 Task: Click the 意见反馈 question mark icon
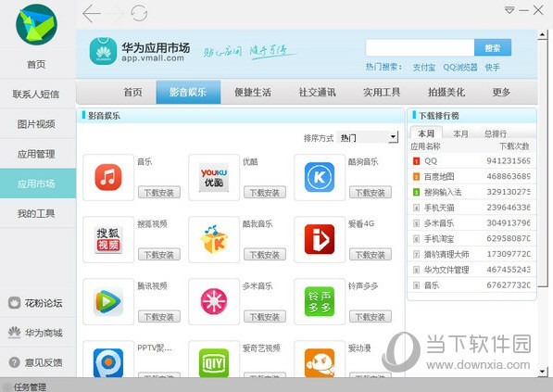point(15,362)
